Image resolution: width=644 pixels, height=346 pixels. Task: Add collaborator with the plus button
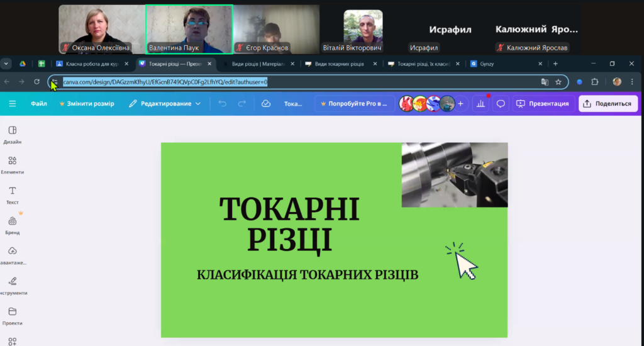point(460,104)
